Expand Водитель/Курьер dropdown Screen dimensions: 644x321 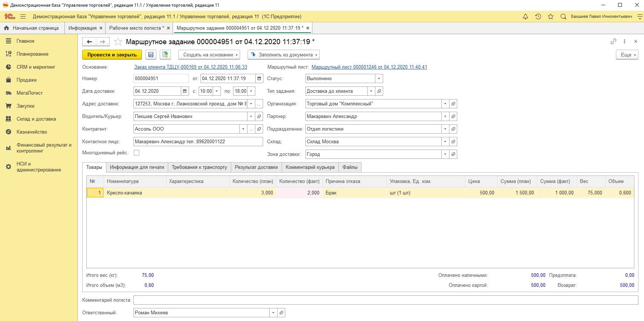pos(251,117)
